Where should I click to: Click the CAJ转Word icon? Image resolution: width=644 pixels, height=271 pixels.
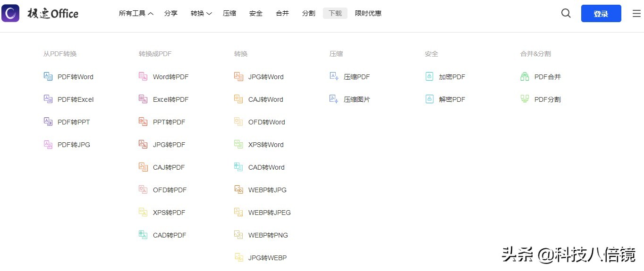tap(238, 99)
